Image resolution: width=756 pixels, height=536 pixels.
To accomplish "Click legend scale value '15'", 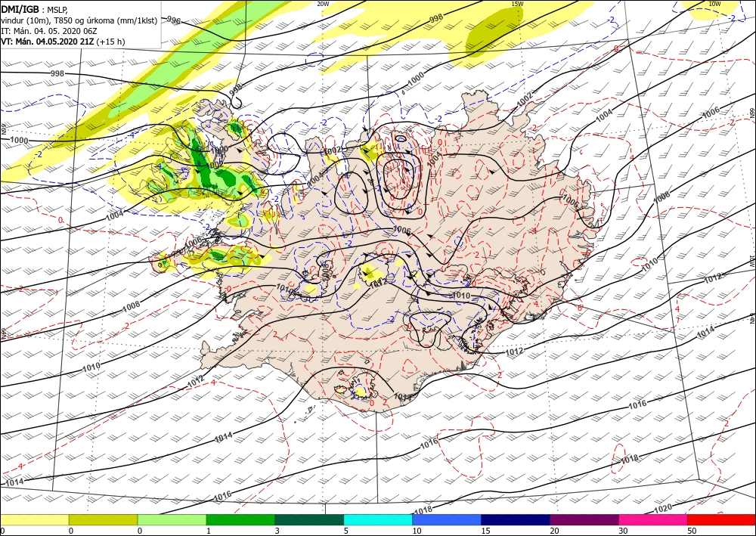I will pyautogui.click(x=485, y=531).
